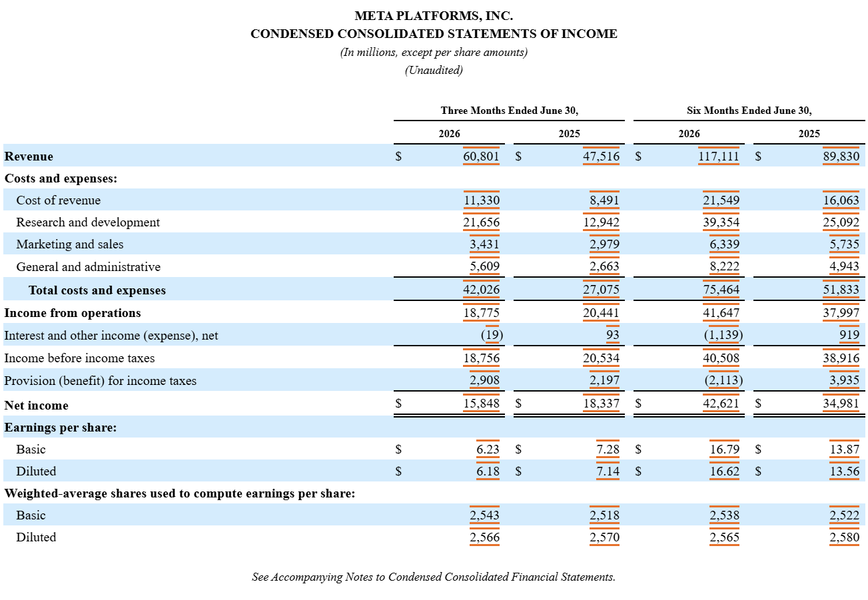Select the interest and other value (19)
868x600 pixels.
[492, 336]
